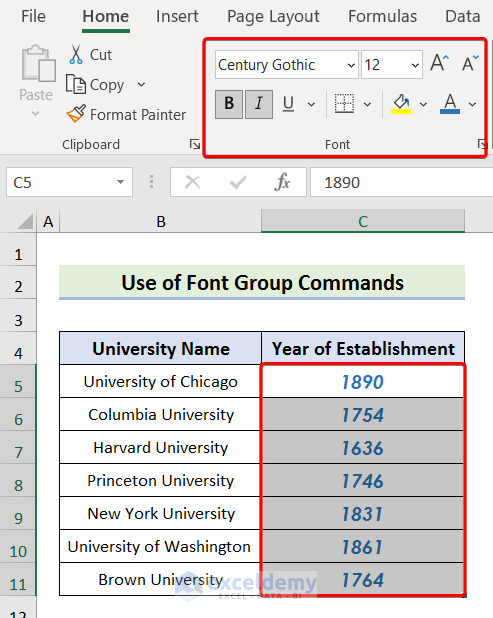This screenshot has width=493, height=618.
Task: Select column A header
Action: click(x=48, y=221)
